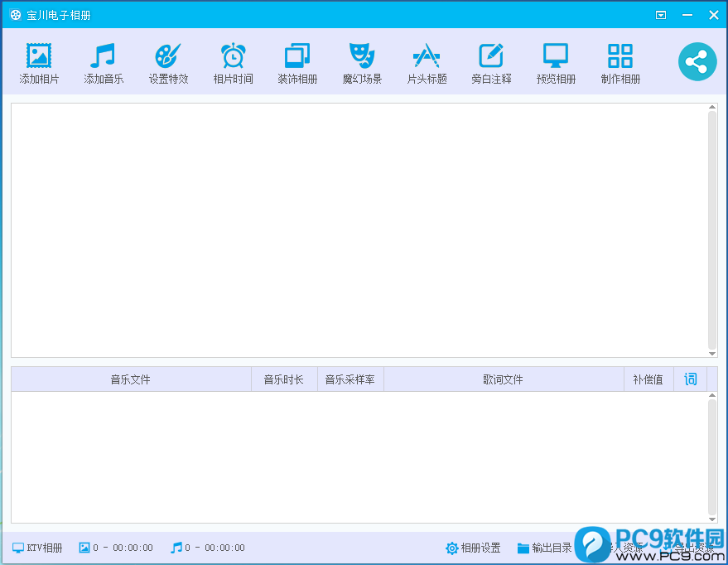This screenshot has height=565, width=728.
Task: Click the 音乐文件 column header
Action: 131,379
